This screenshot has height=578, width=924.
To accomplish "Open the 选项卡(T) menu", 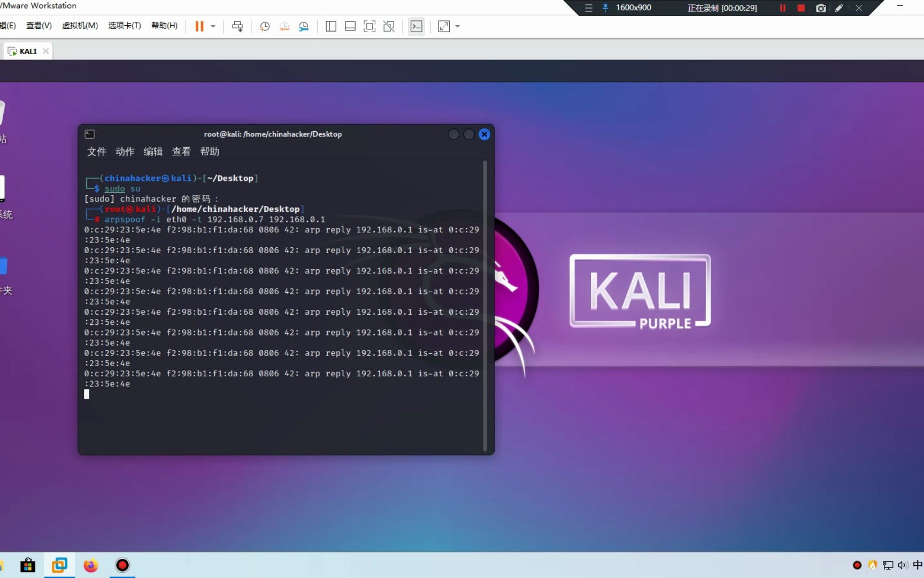I will click(x=125, y=25).
